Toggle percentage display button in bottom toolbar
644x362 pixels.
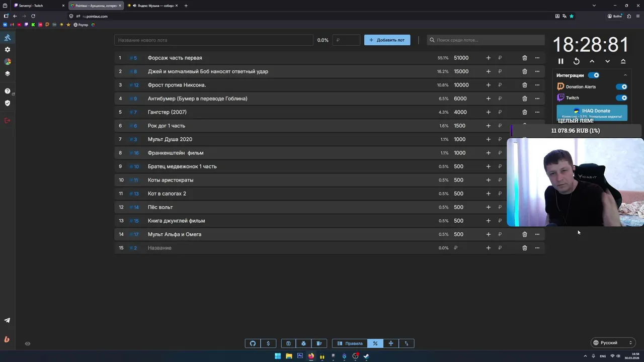(x=375, y=343)
